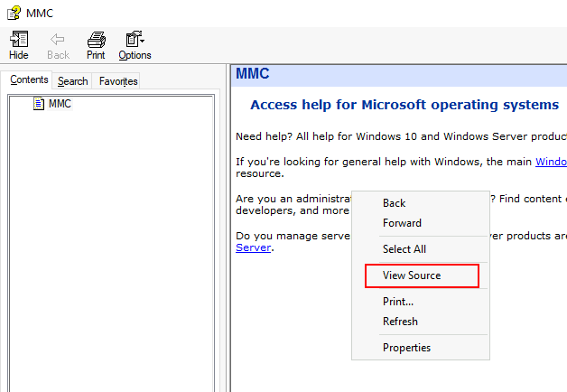This screenshot has height=392, width=567.
Task: Click the Back arrow in the toolbar
Action: coord(58,40)
